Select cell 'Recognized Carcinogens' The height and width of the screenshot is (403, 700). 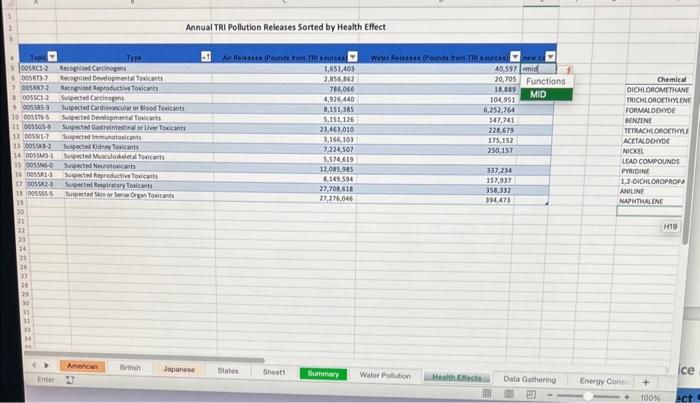(93, 68)
